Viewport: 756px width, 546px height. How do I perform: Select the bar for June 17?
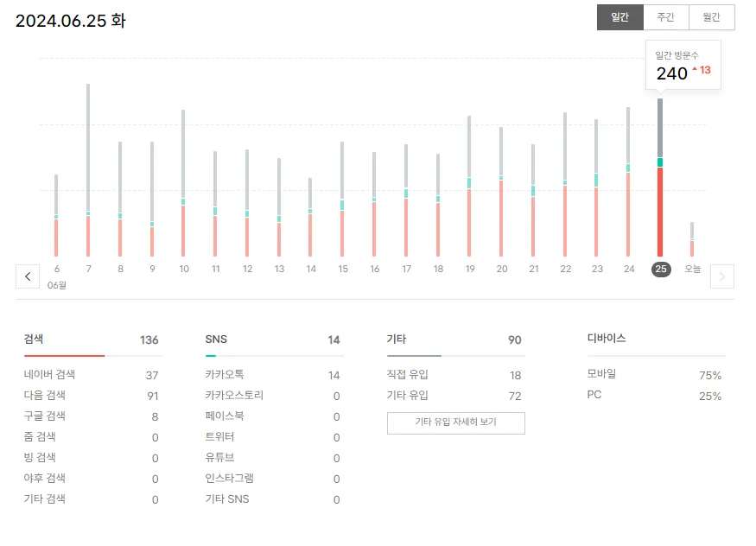tap(406, 200)
